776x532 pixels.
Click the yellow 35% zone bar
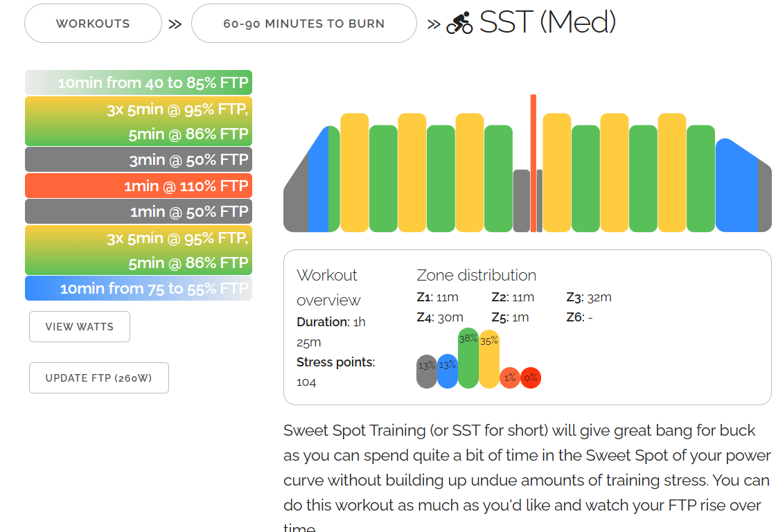(x=489, y=360)
